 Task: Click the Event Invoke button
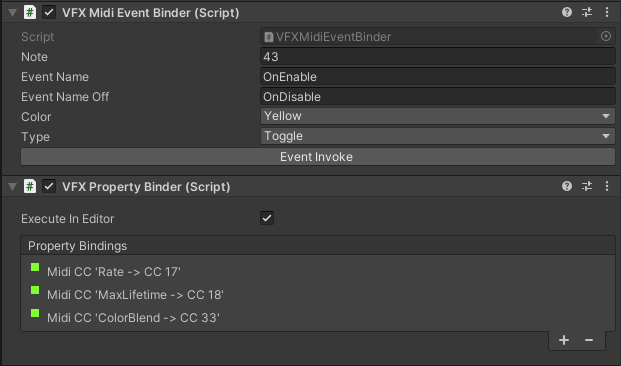pyautogui.click(x=318, y=157)
